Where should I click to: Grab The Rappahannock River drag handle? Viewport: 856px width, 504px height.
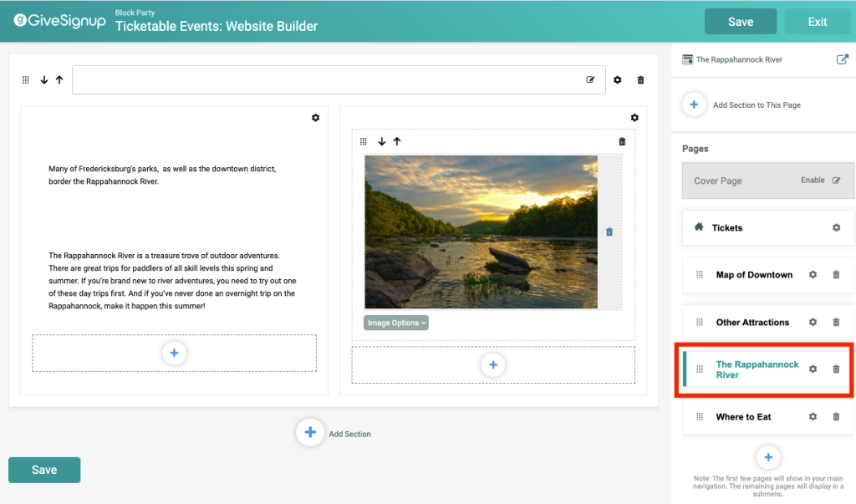point(700,369)
